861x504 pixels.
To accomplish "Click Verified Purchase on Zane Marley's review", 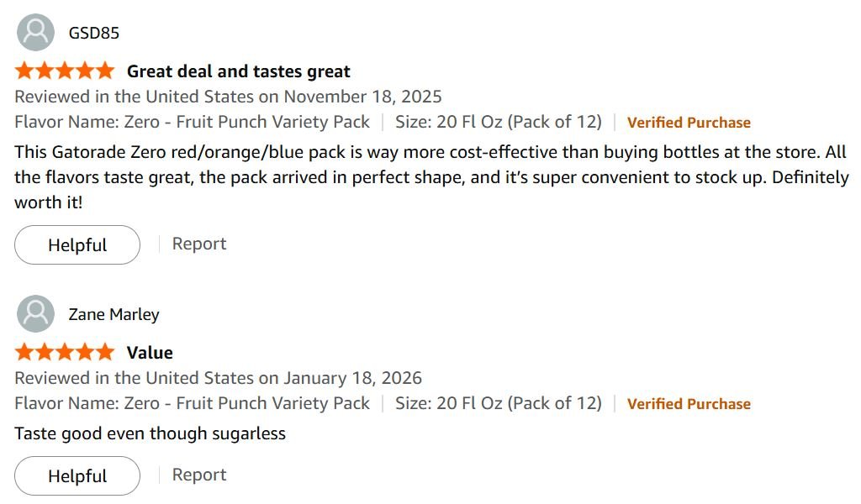I will 689,404.
